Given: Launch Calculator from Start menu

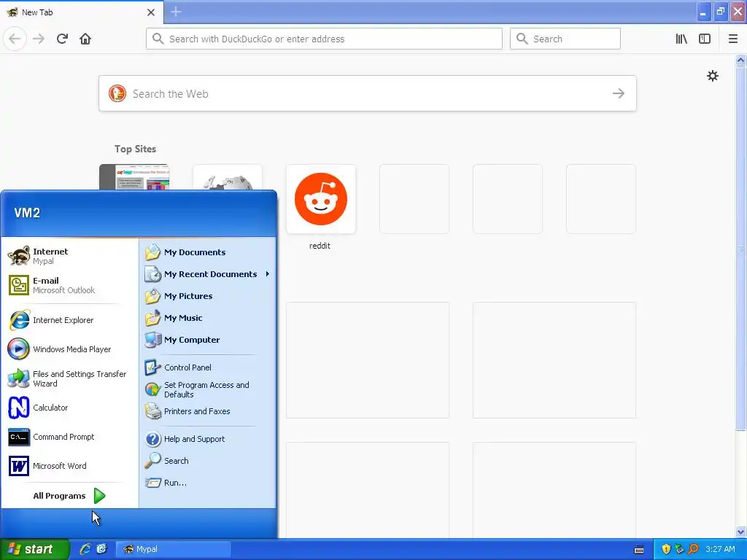Looking at the screenshot, I should (69, 408).
